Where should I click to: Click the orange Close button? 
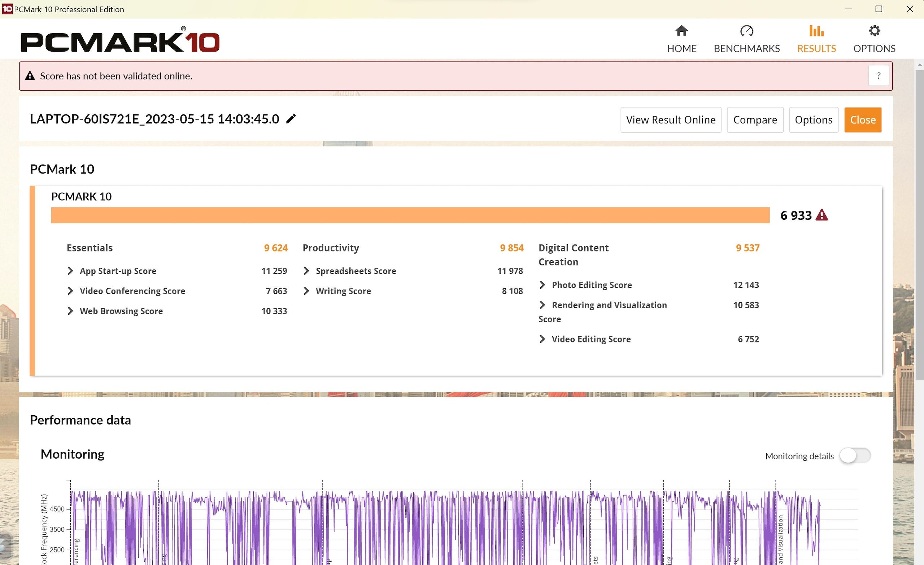pyautogui.click(x=863, y=120)
